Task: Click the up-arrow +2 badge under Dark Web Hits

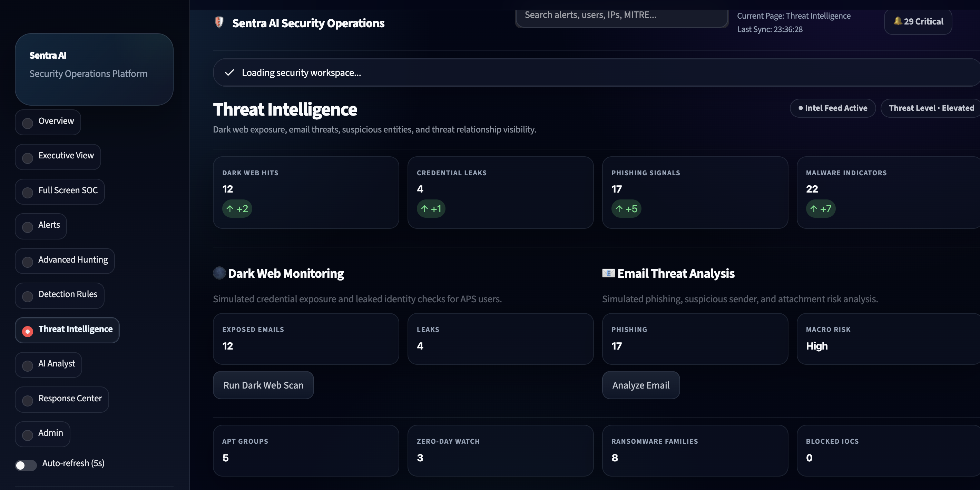Action: click(x=237, y=208)
